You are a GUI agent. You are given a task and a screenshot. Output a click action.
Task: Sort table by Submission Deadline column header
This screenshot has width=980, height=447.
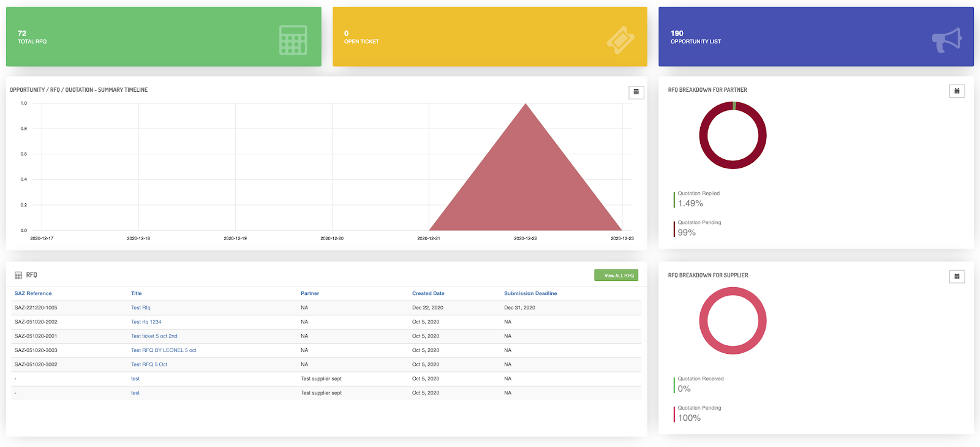(530, 294)
